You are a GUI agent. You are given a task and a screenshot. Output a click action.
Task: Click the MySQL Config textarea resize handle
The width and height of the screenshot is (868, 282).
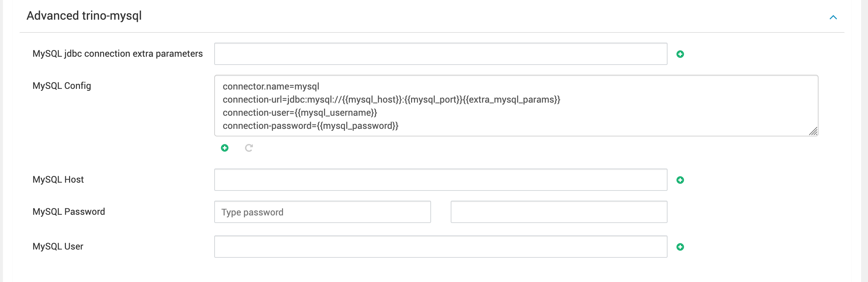813,131
